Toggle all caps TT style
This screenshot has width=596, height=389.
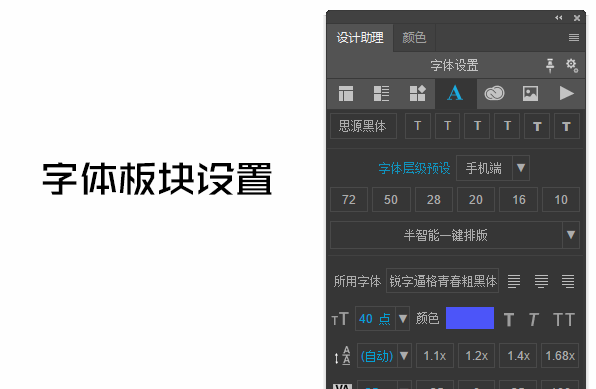coord(564,319)
